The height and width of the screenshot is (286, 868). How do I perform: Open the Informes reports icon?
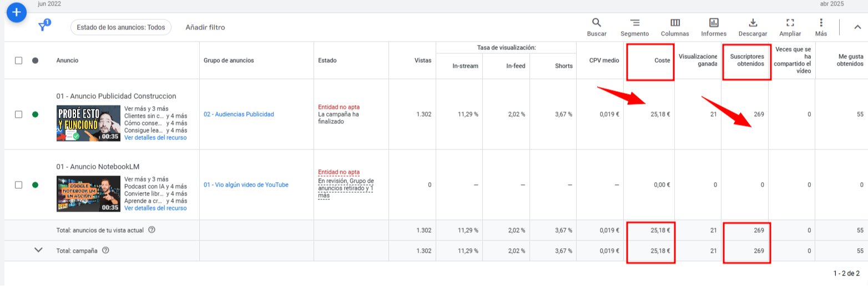714,23
